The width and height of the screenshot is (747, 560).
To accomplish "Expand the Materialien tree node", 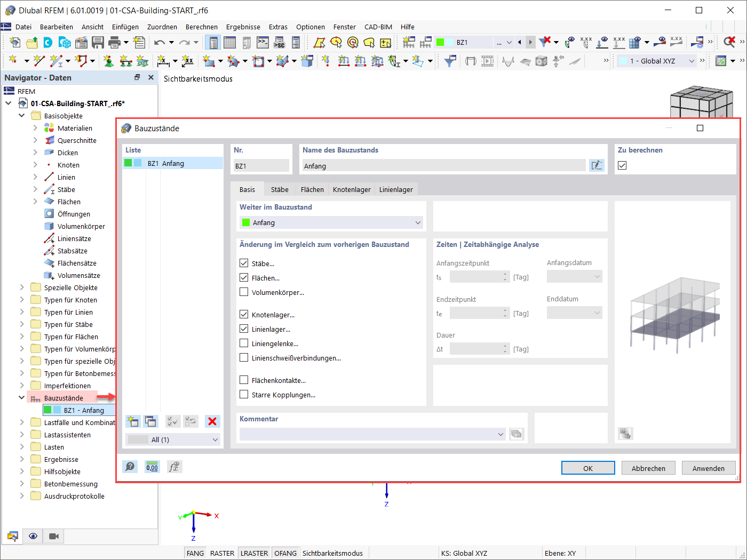I will coord(35,128).
